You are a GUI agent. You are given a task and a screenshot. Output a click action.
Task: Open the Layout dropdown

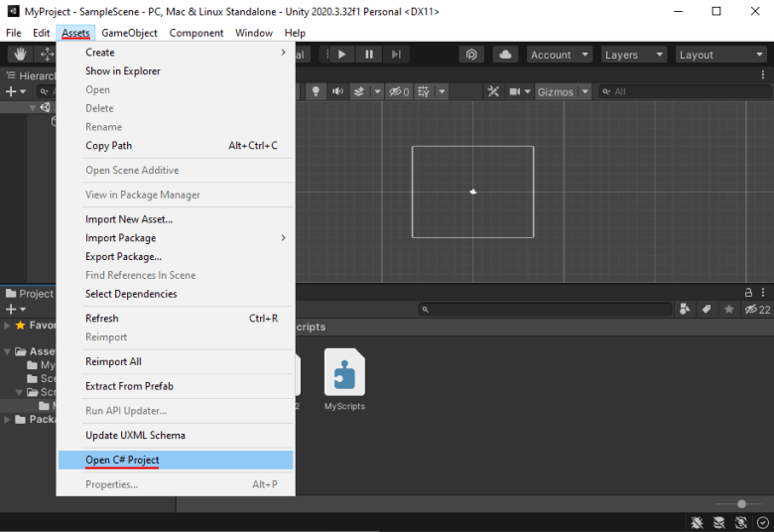[x=719, y=55]
